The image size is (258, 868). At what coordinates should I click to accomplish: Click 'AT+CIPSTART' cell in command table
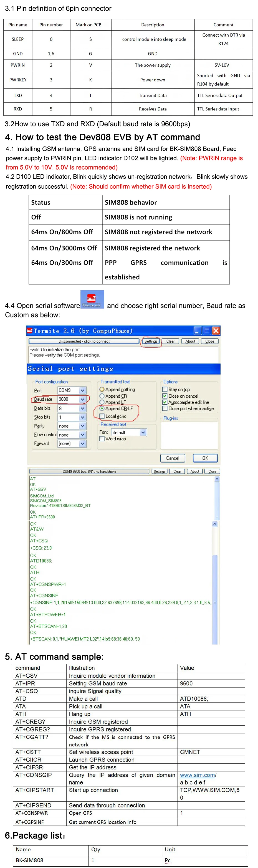coord(40,794)
